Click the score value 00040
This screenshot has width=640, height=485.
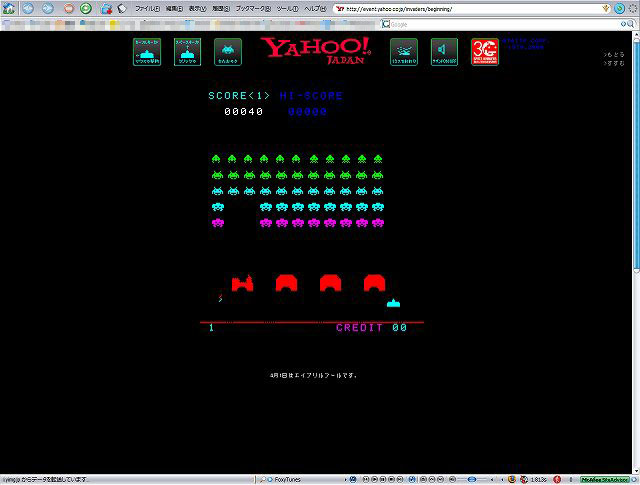click(x=244, y=111)
